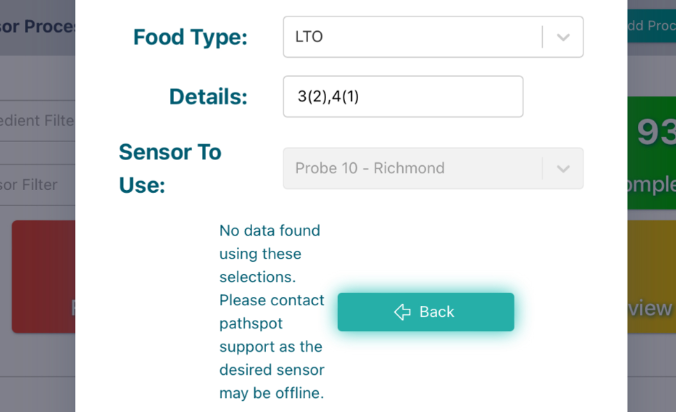Screen dimensions: 676x413
Task: Select the LTO value in Food Type
Action: coord(310,37)
